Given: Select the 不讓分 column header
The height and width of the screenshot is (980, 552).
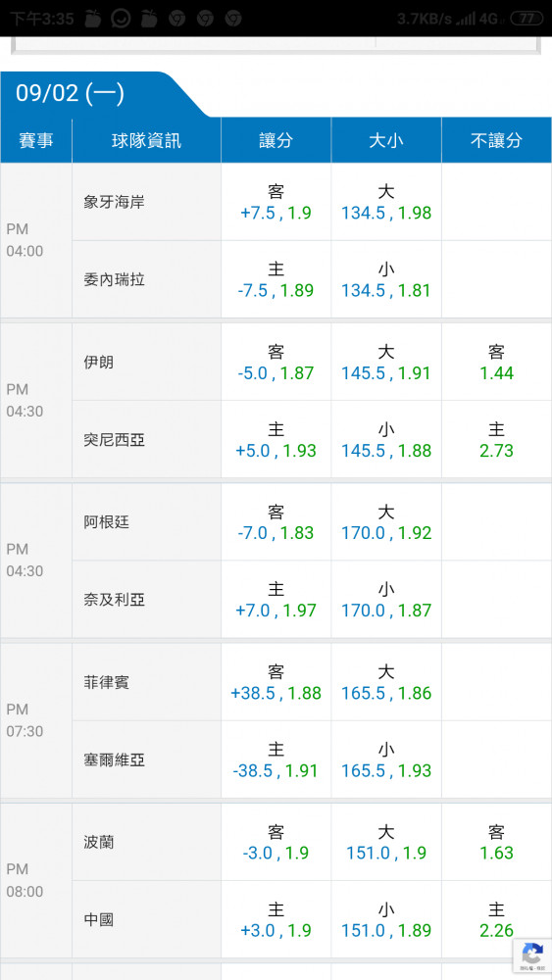Looking at the screenshot, I should coord(496,140).
